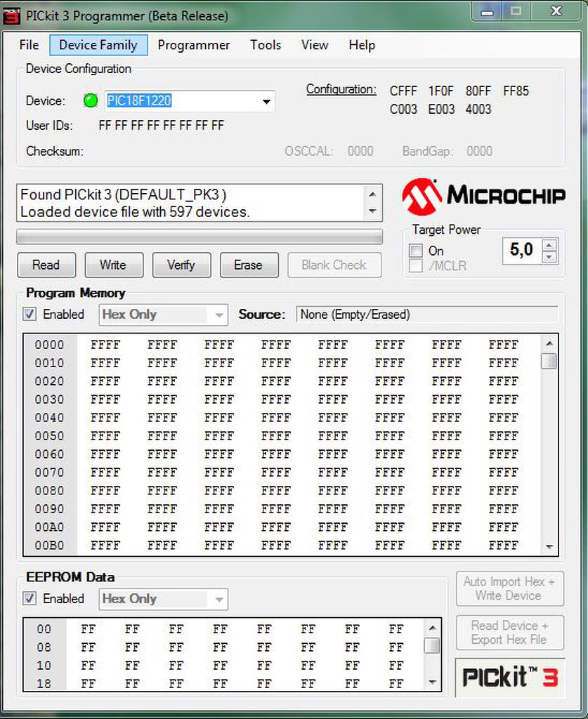588x719 pixels.
Task: Click EEPROM Data scrollbar down arrow
Action: (432, 682)
